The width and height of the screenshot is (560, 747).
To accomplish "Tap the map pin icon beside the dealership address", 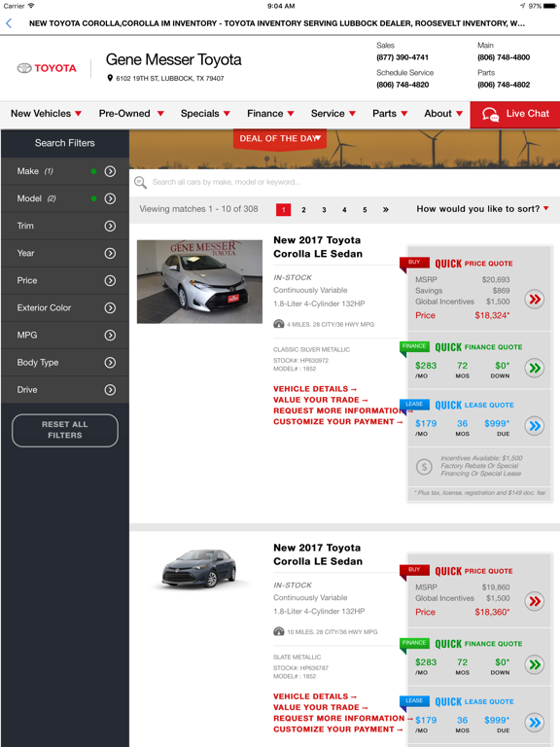I will (110, 78).
